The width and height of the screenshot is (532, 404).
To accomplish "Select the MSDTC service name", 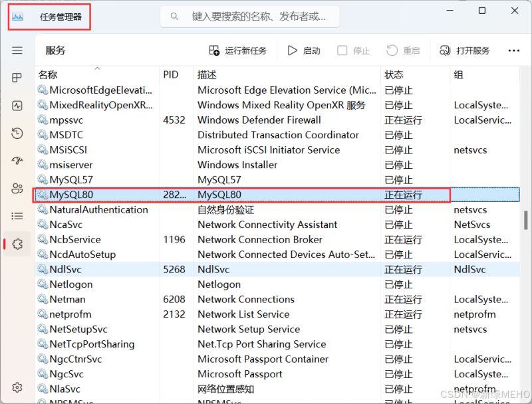I will [66, 135].
